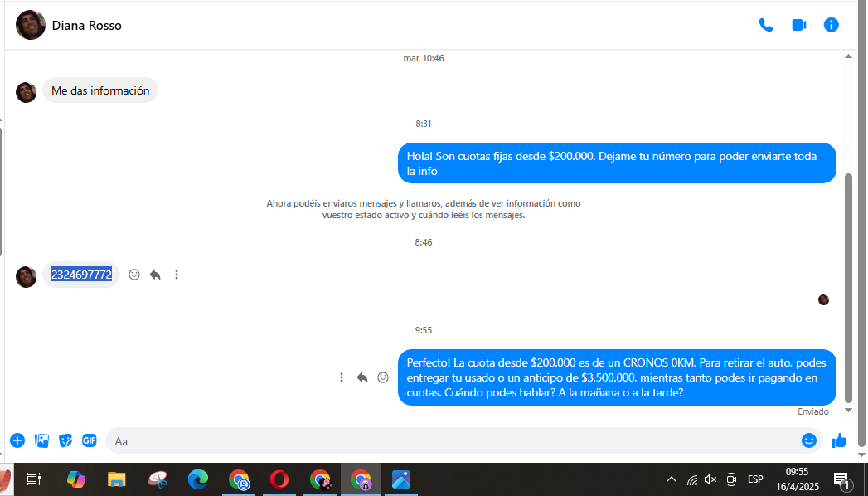868x496 pixels.
Task: Start a voice call with Diana Rosso
Action: coord(765,25)
